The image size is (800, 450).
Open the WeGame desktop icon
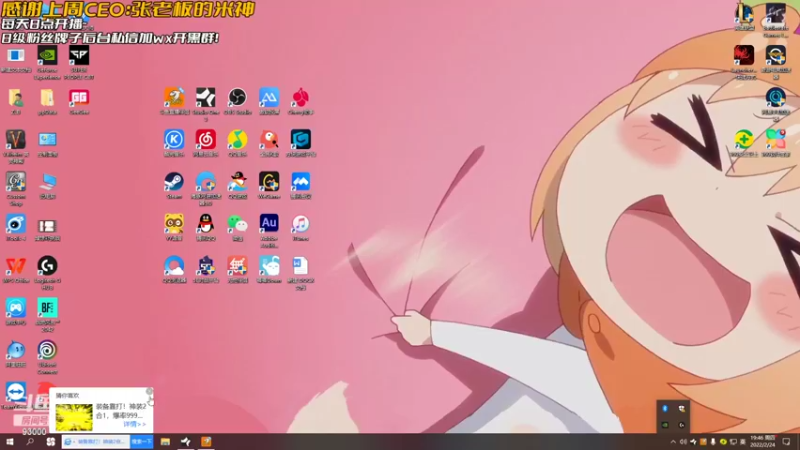coord(269,182)
